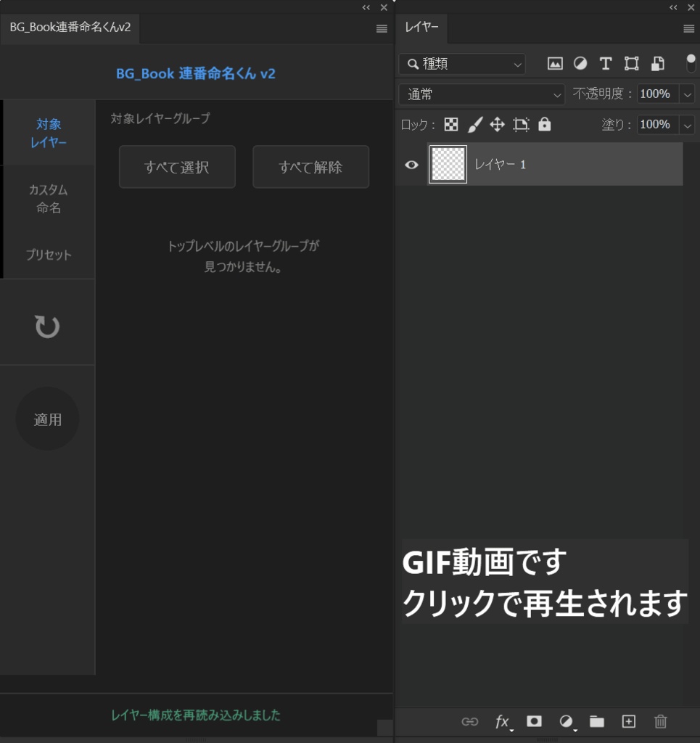Create new fill or adjustment layer

click(566, 722)
